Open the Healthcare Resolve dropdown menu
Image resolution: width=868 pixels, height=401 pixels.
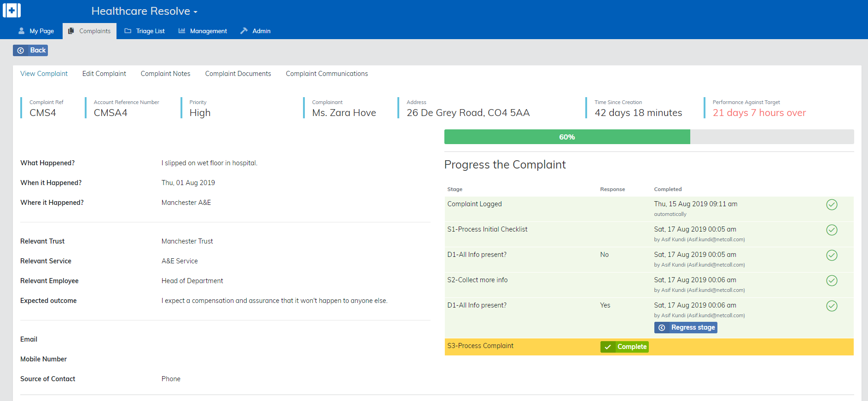click(x=144, y=11)
